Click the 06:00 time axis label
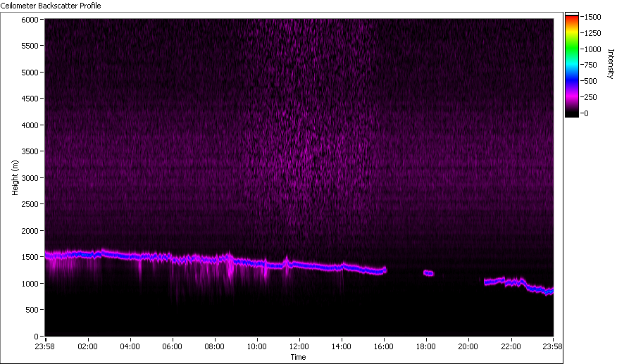Image resolution: width=617 pixels, height=364 pixels. click(172, 346)
